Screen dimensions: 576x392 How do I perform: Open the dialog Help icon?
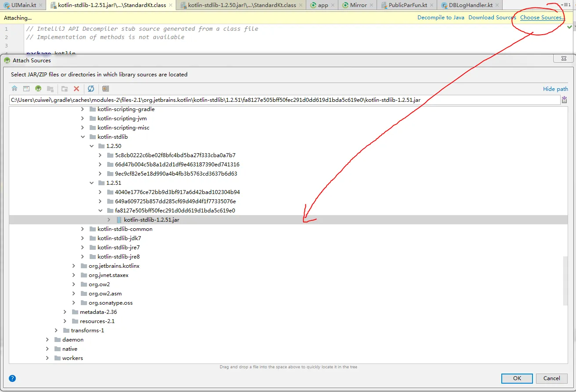(12, 378)
